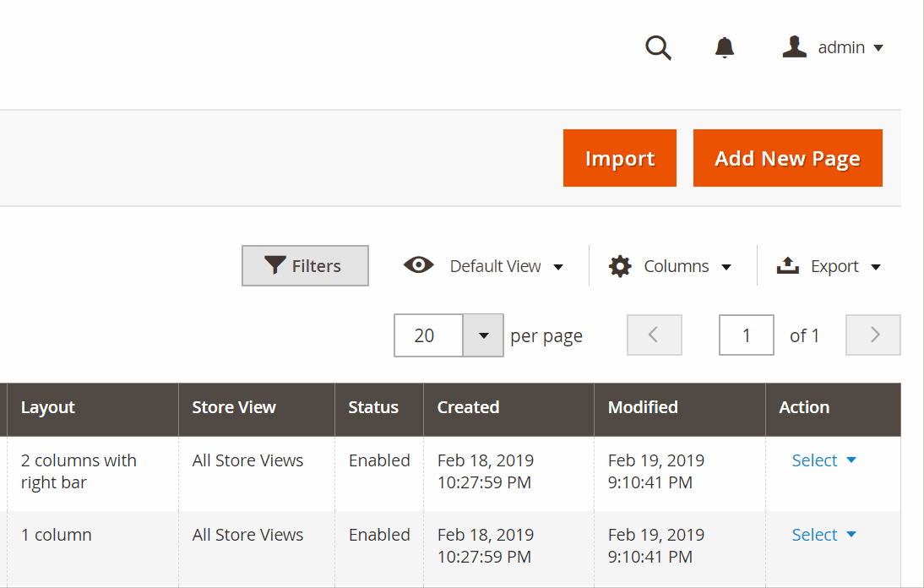This screenshot has height=588, width=924.
Task: Open the search magnifier icon
Action: click(658, 47)
